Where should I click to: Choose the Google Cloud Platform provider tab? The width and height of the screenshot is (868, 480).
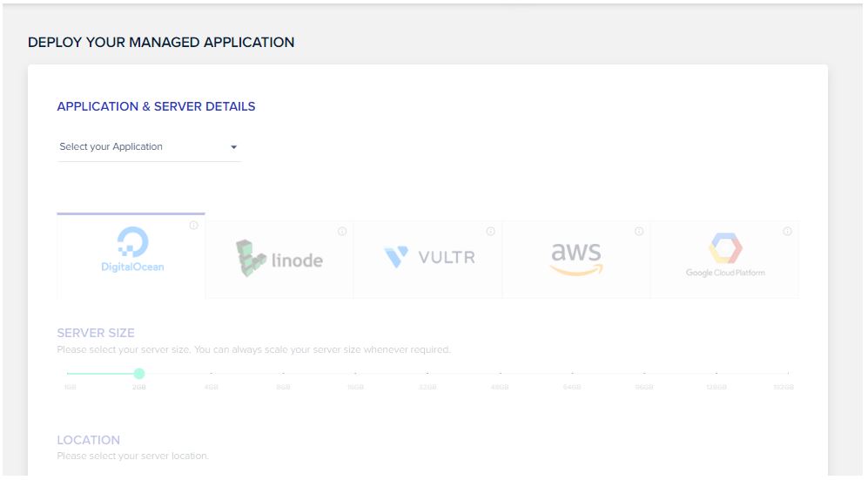pyautogui.click(x=724, y=259)
